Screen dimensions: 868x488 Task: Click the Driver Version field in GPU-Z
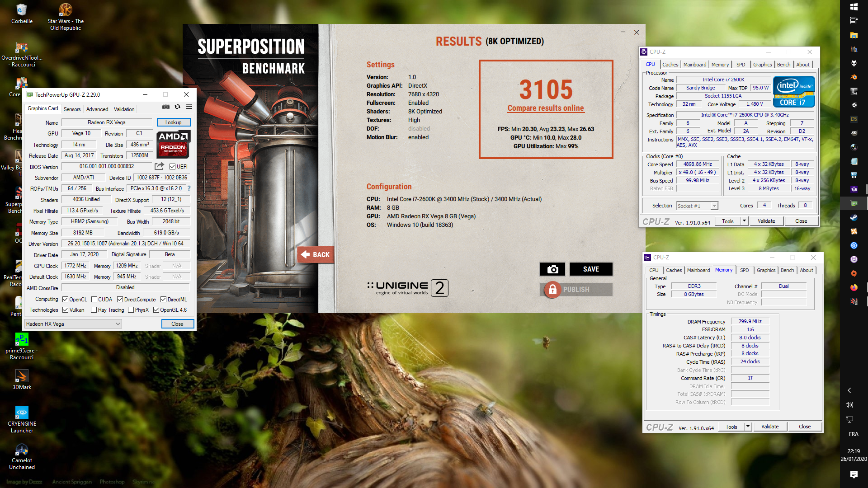click(x=126, y=244)
